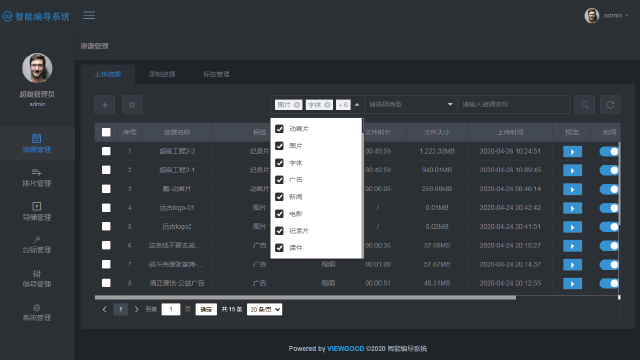640x360 pixels.
Task: Preview the 远古logo-01 resource
Action: pos(572,208)
